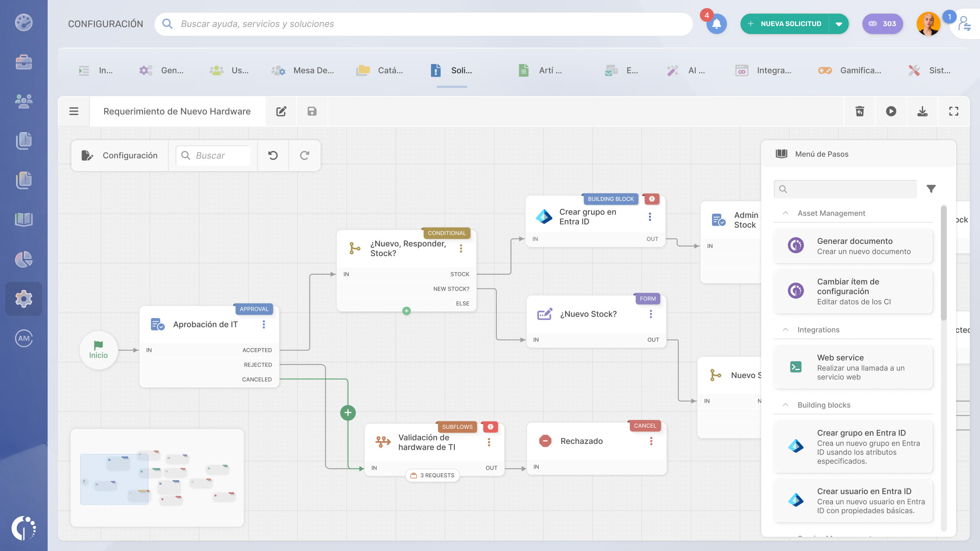
Task: Collapse the Integrations section
Action: [x=785, y=329]
